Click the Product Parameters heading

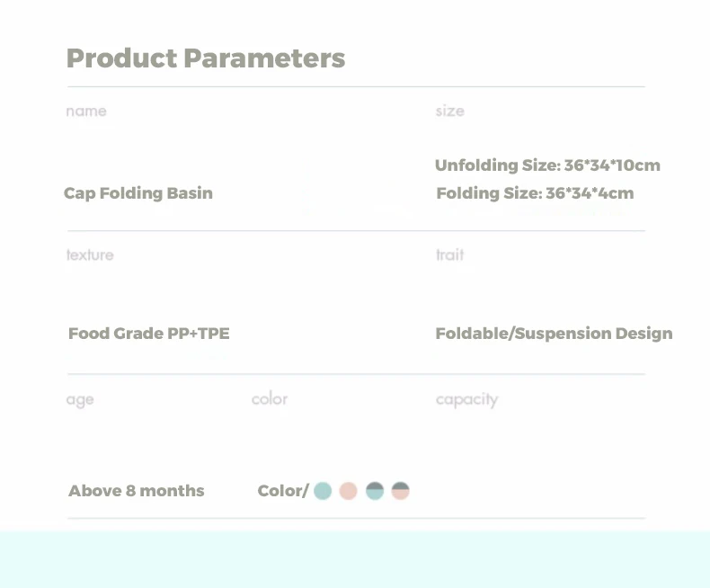[x=206, y=58]
